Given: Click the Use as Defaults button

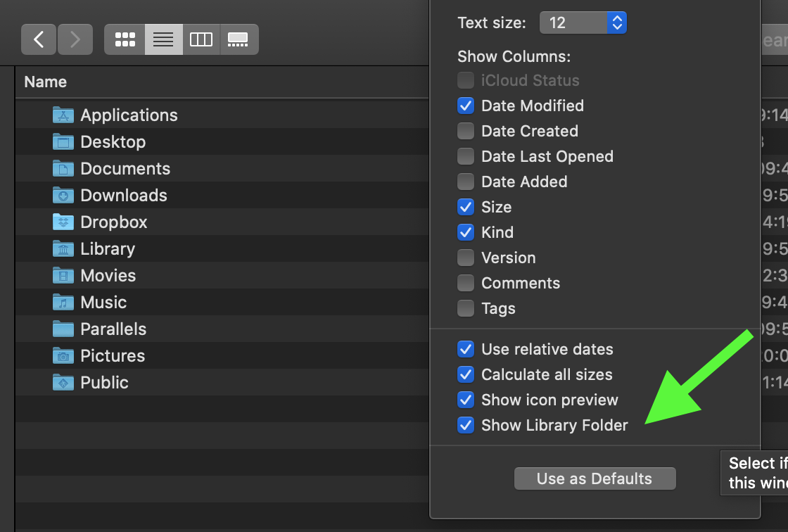Looking at the screenshot, I should [x=595, y=479].
